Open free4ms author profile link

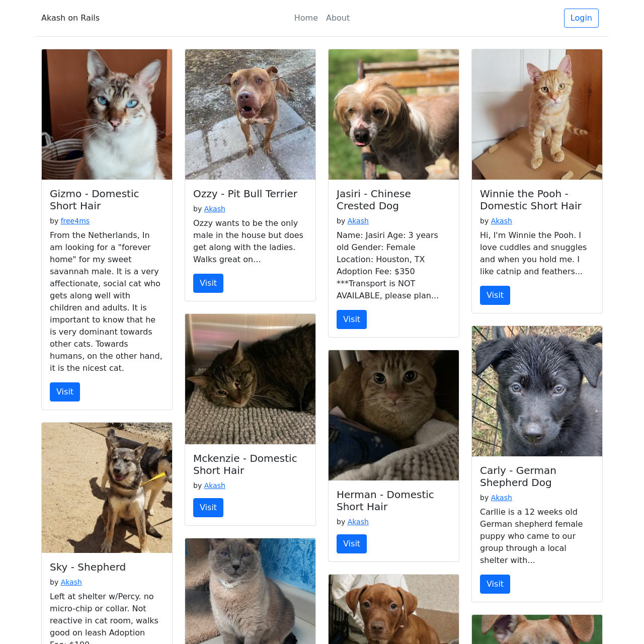pos(75,221)
